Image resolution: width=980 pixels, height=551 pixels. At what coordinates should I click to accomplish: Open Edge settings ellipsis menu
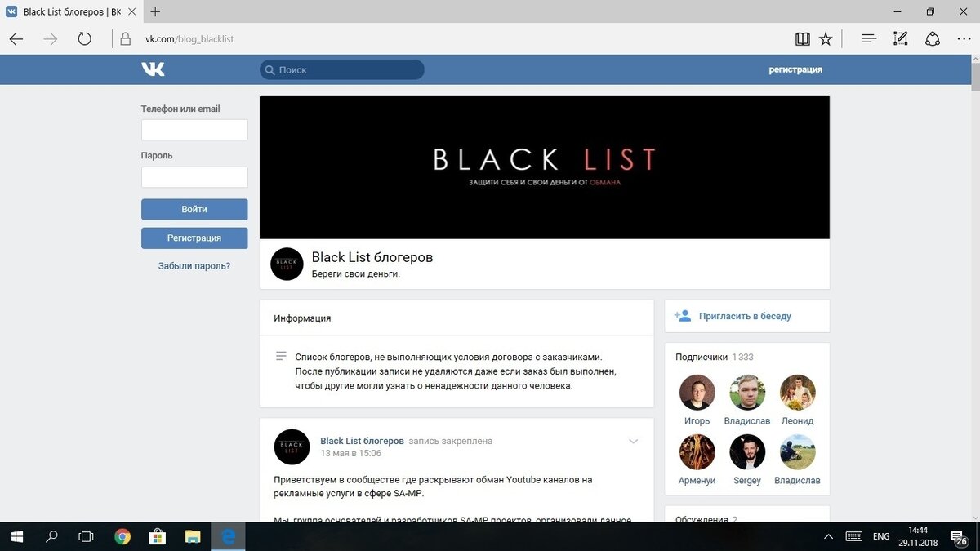coord(963,38)
